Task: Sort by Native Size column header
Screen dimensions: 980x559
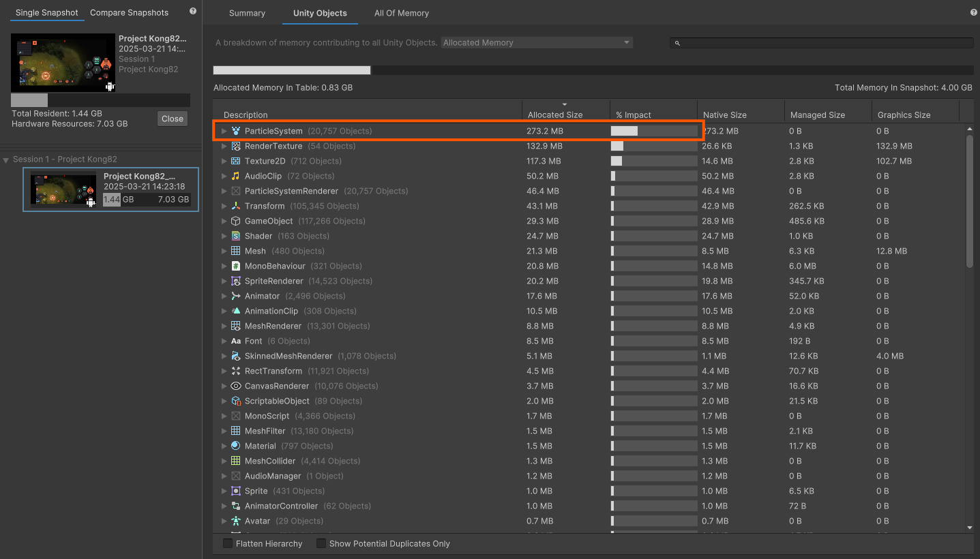Action: [741, 110]
